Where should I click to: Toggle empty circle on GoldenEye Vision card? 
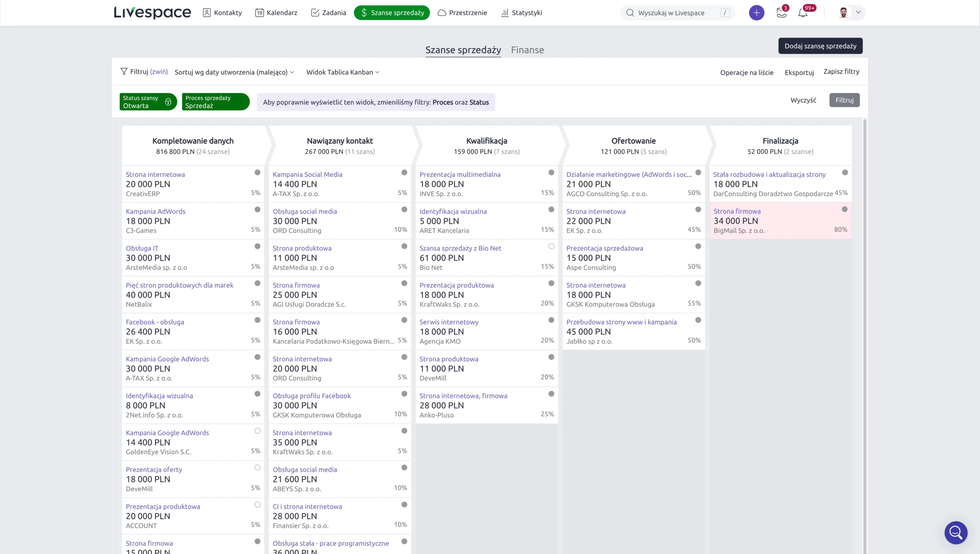click(x=257, y=431)
